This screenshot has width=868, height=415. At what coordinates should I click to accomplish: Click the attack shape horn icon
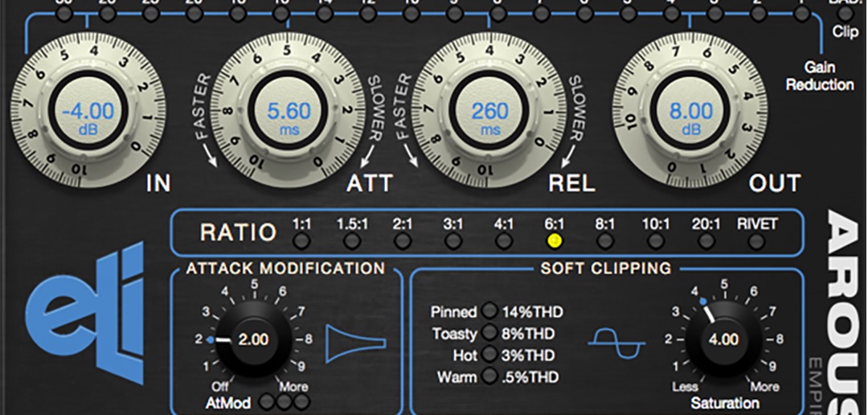pyautogui.click(x=356, y=343)
